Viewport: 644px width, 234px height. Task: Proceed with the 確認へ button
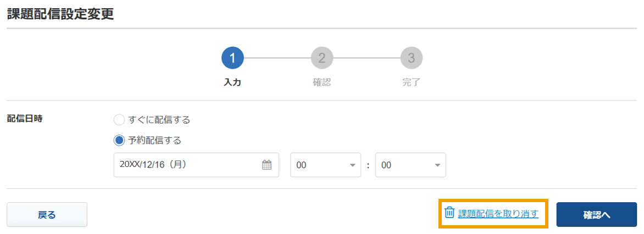click(597, 215)
